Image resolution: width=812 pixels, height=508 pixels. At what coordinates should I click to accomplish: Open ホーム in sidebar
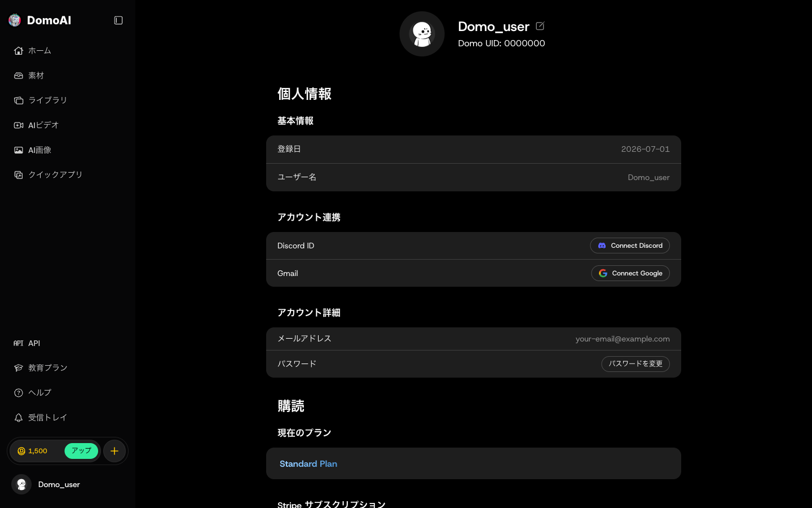[39, 51]
